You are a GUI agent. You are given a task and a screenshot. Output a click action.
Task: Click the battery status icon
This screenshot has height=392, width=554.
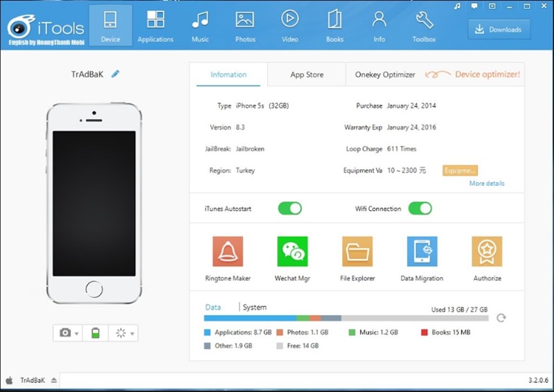(x=96, y=332)
